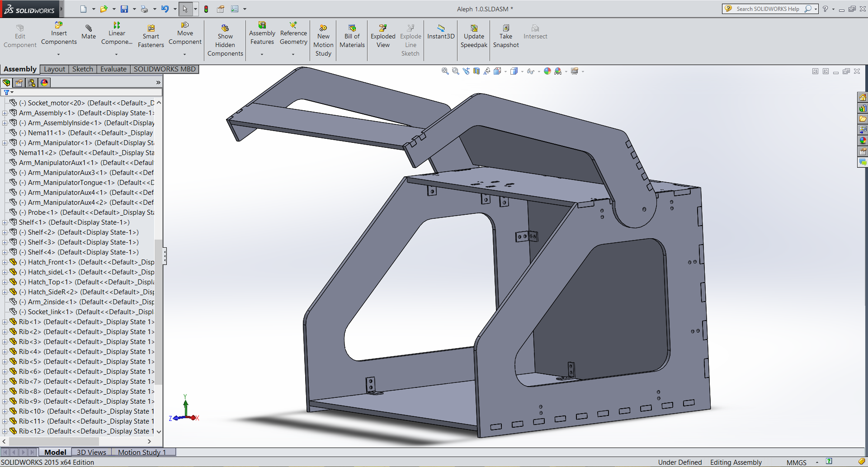Open File Properties icon in top toolbar
Screen dimensions: 868x467
(221, 9)
